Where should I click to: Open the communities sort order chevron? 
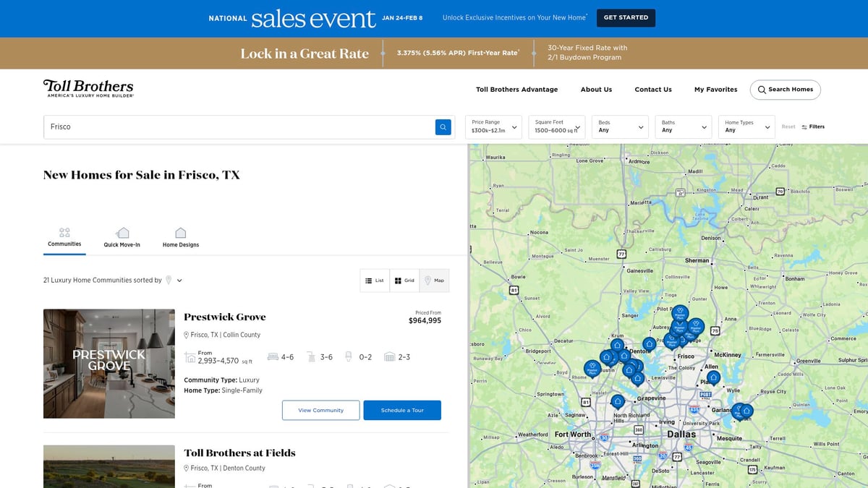click(179, 280)
